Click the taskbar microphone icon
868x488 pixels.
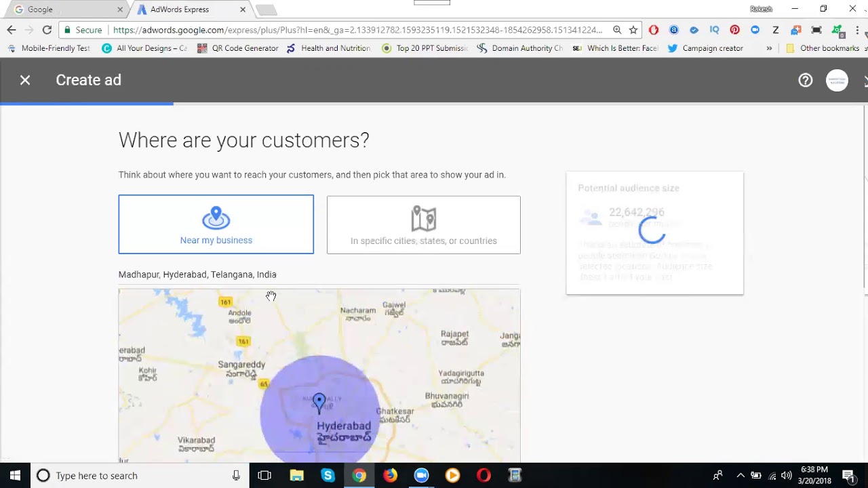236,475
